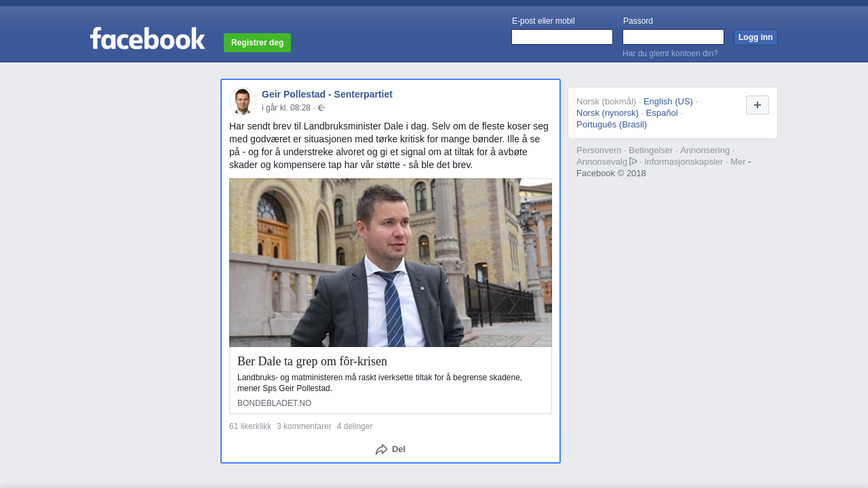Focus the E-post eller mobil field
Image resolution: width=868 pixels, height=488 pixels.
point(562,37)
